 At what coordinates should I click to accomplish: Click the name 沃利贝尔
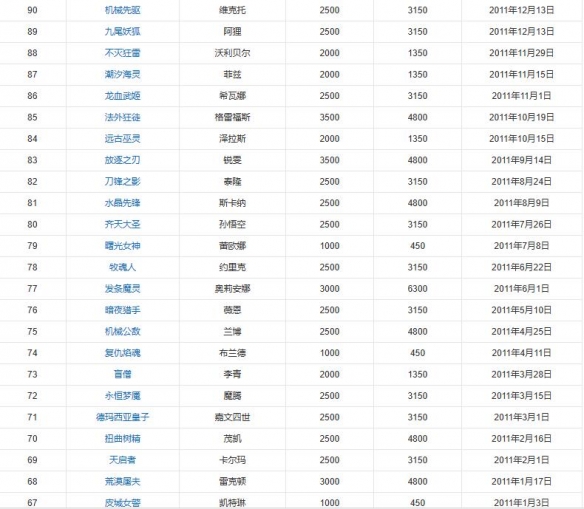tap(232, 53)
